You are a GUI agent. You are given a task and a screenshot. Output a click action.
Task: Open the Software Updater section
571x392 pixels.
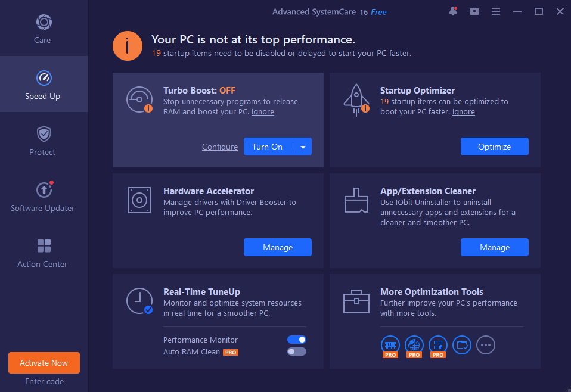[43, 197]
